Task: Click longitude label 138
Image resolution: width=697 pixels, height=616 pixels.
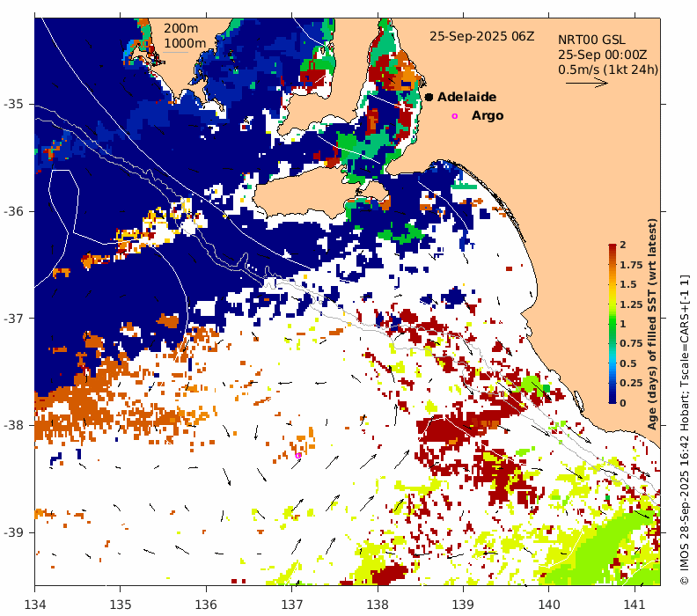Action: click(378, 605)
